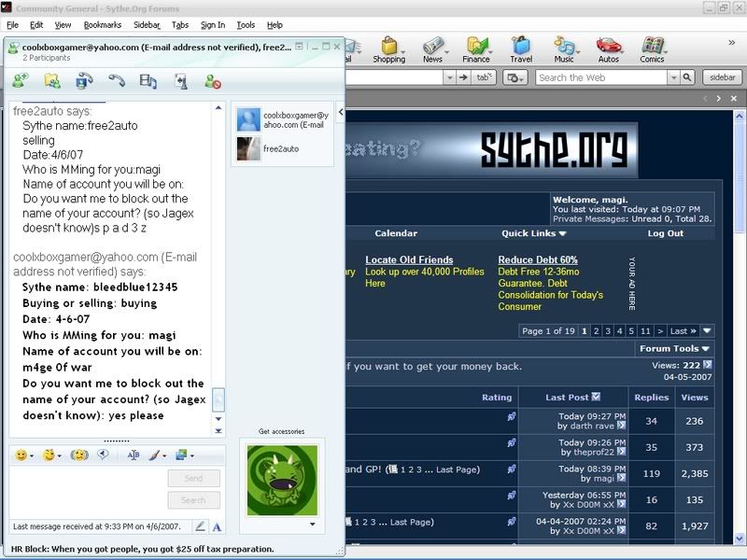Click the go arrow beside address bar

pyautogui.click(x=463, y=77)
